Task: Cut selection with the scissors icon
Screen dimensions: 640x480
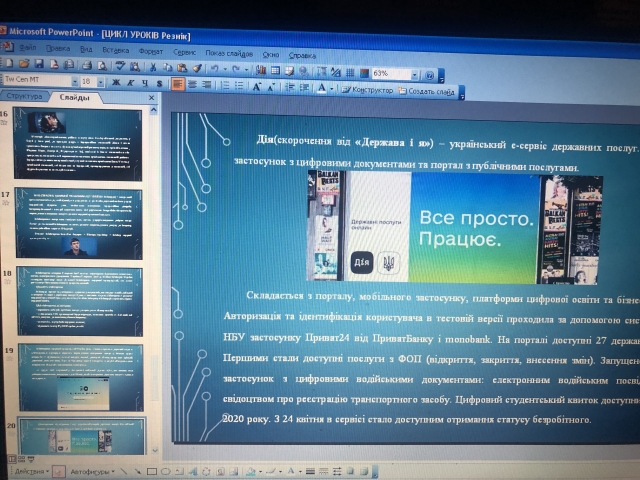Action: click(153, 67)
